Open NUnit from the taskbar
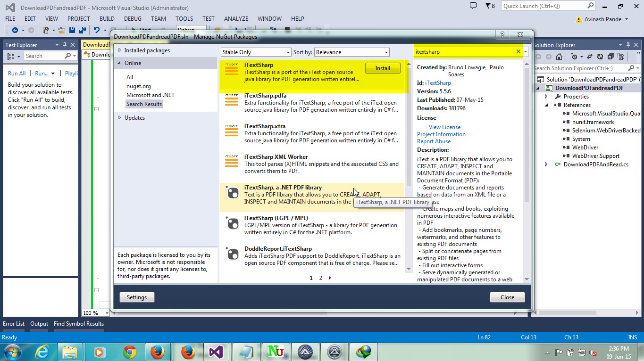 click(x=275, y=352)
